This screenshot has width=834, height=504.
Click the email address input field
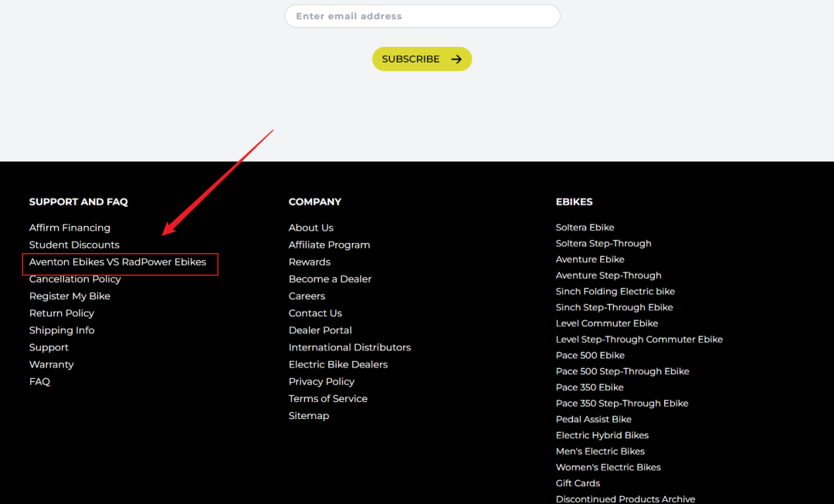pos(422,16)
